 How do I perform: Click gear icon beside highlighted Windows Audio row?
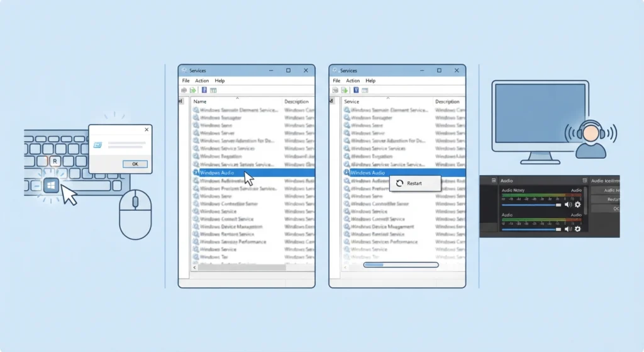coord(347,173)
